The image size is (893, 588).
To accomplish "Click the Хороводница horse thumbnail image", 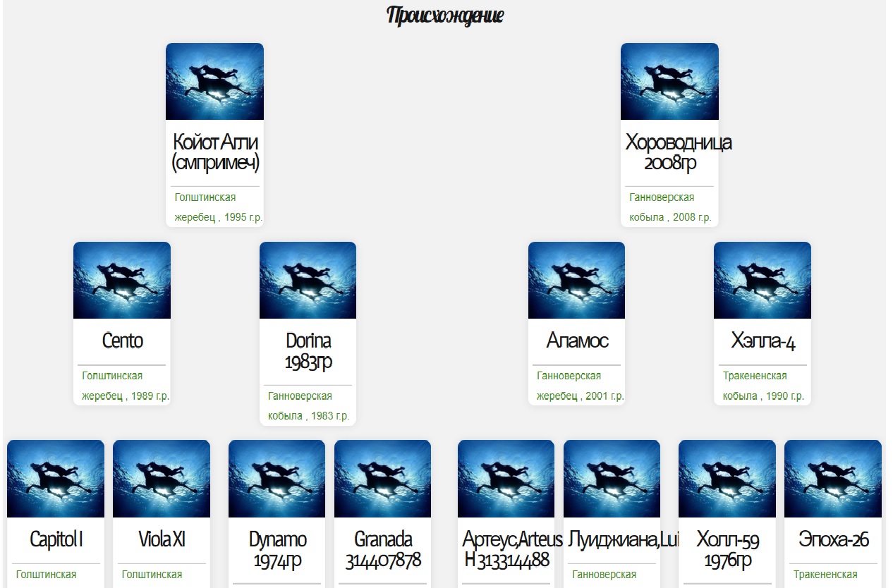I will pyautogui.click(x=669, y=82).
